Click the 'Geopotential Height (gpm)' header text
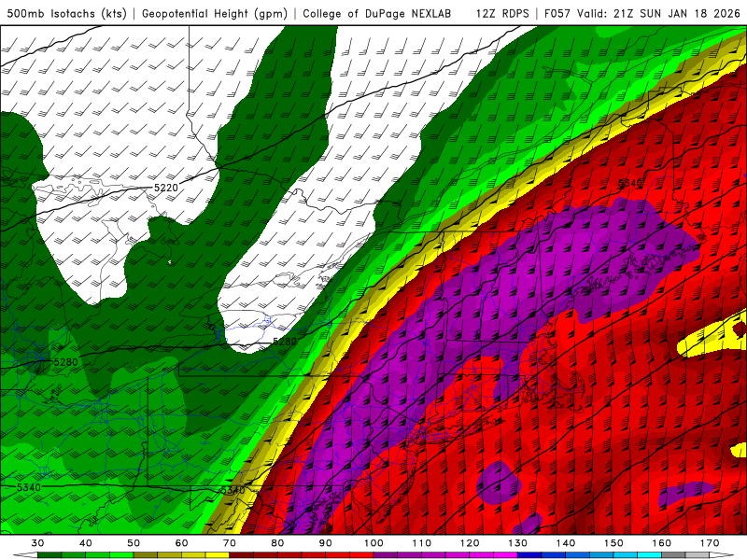Viewport: 747px width, 560px height. pyautogui.click(x=215, y=13)
